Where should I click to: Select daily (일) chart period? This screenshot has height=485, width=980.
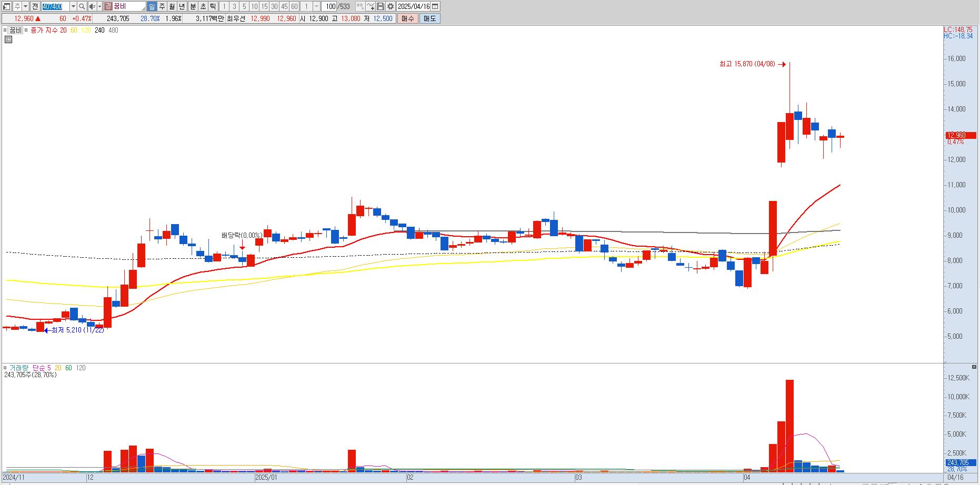tap(152, 6)
